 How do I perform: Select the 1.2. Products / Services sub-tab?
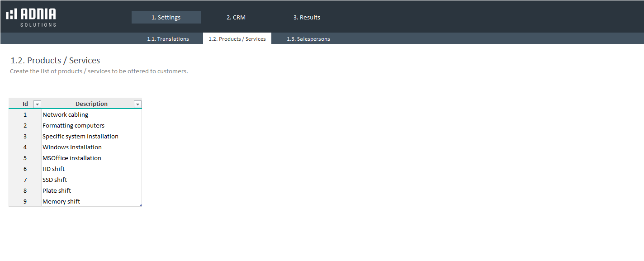237,39
